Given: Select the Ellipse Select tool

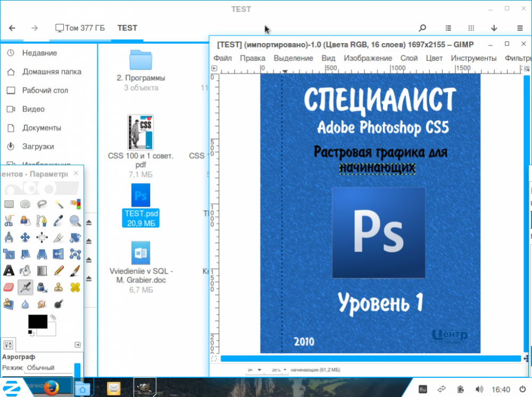Looking at the screenshot, I should (x=25, y=204).
